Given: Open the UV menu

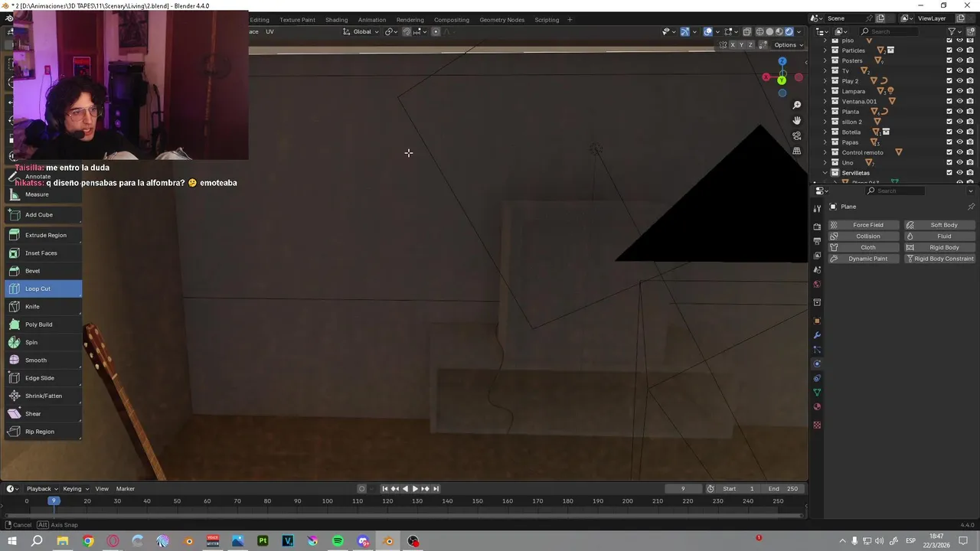Looking at the screenshot, I should tap(269, 31).
